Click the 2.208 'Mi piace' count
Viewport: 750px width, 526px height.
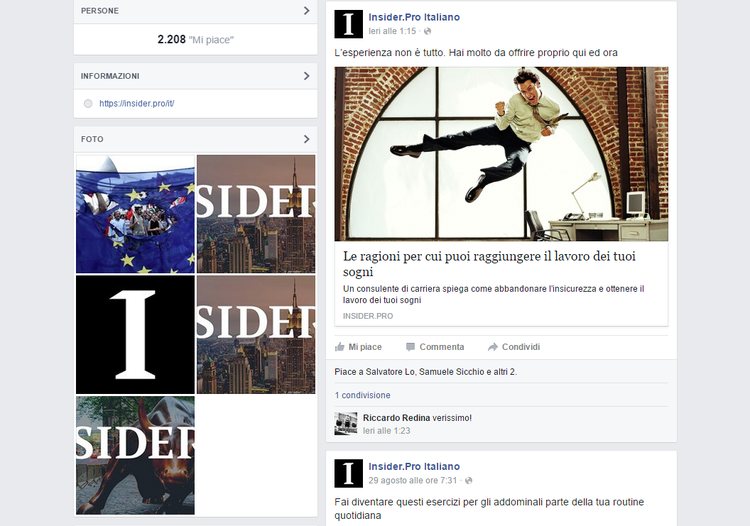[195, 40]
